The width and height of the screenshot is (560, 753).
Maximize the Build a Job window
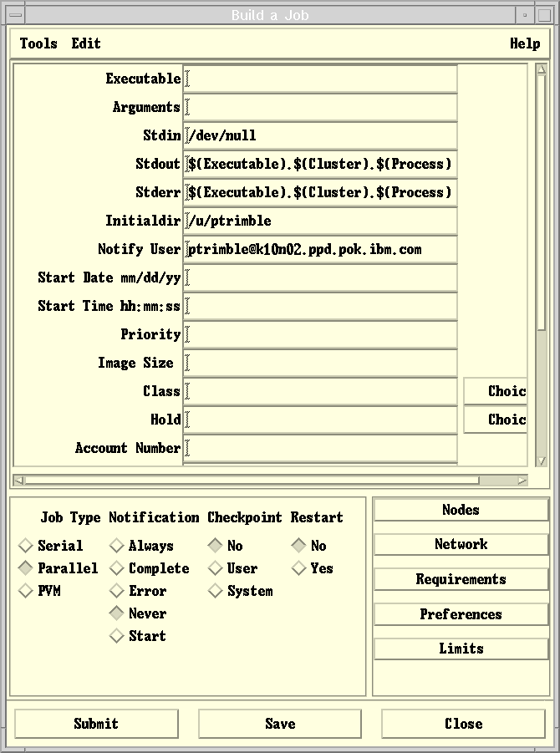point(544,15)
